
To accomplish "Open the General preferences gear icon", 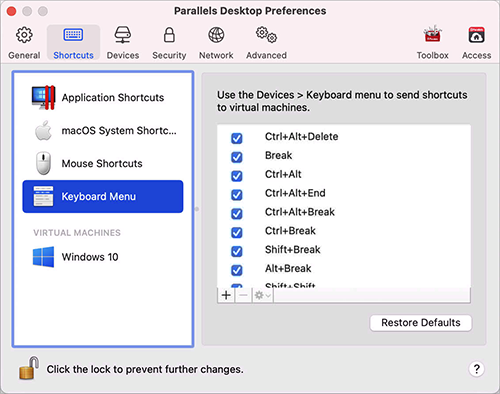I will click(24, 35).
